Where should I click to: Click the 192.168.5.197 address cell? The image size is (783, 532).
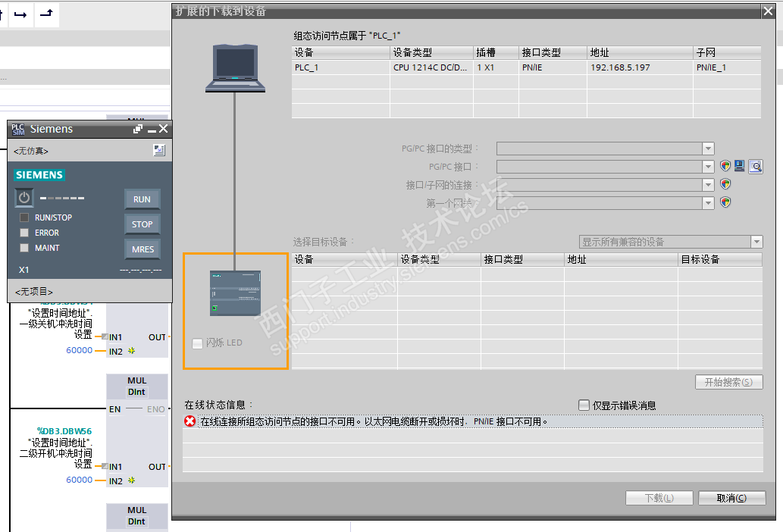click(x=640, y=67)
